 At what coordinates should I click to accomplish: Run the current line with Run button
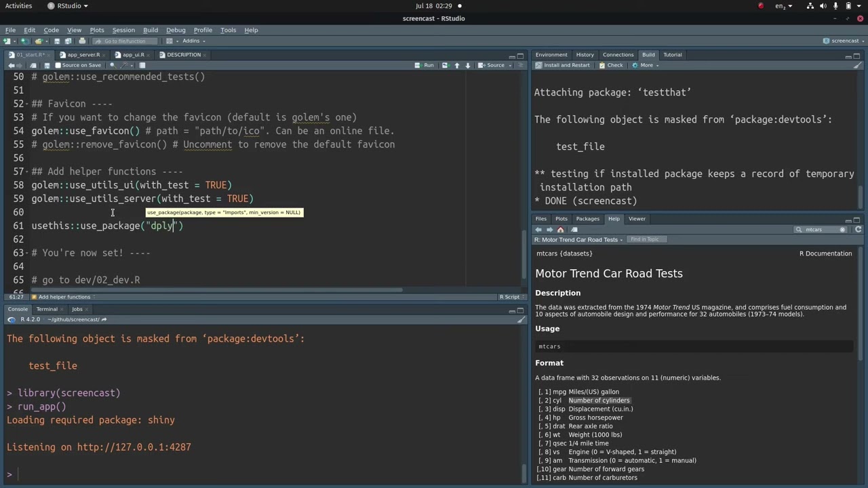pos(425,66)
